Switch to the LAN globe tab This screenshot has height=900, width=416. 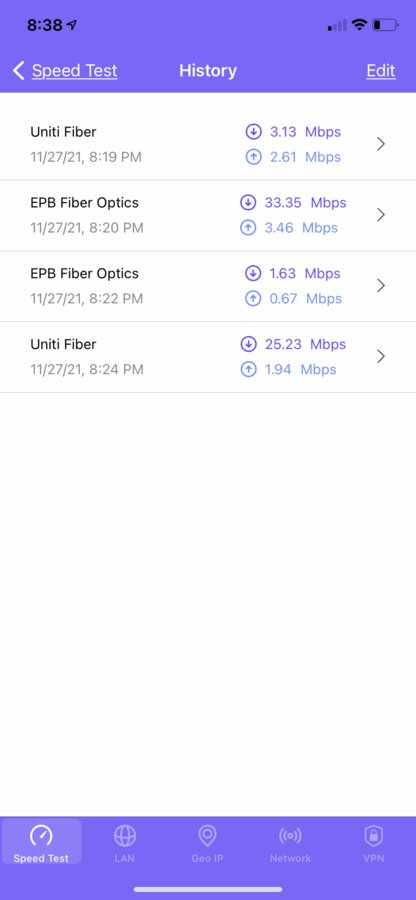(x=125, y=836)
